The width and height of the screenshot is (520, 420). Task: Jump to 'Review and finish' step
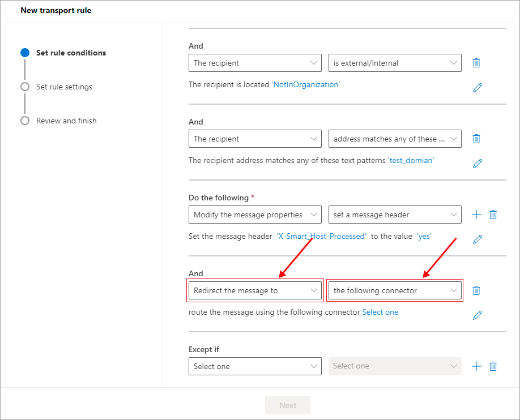coord(66,121)
